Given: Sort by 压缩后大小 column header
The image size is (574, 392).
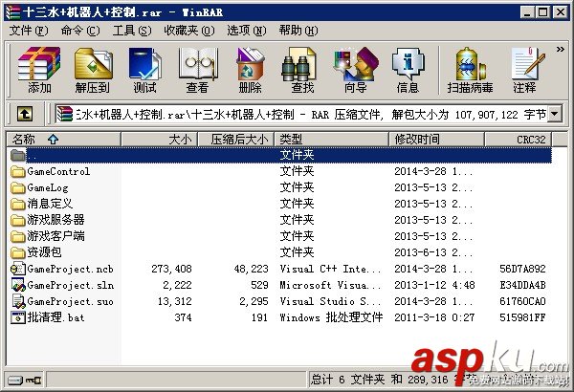Looking at the screenshot, I should (236, 139).
